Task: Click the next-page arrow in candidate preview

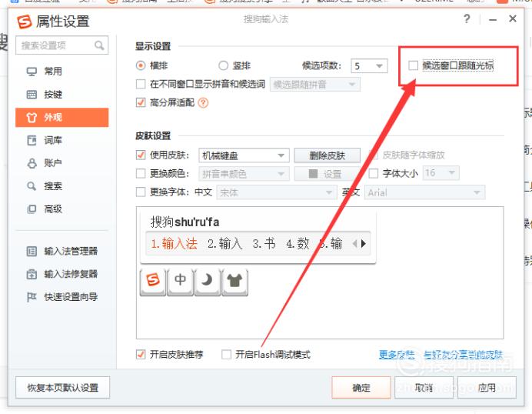Action: pyautogui.click(x=364, y=243)
